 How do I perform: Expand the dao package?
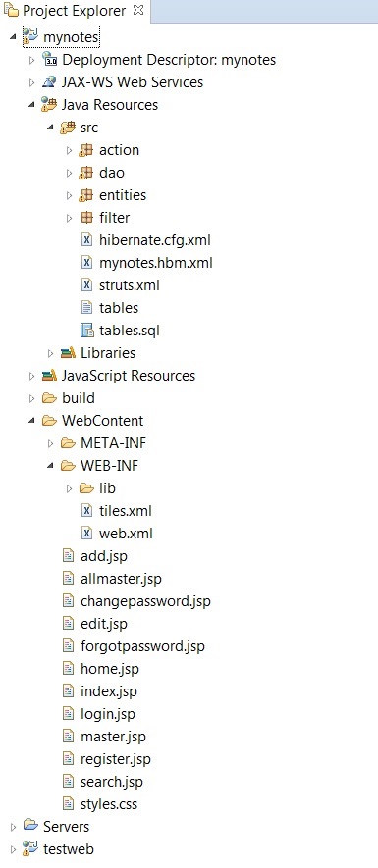(x=69, y=173)
